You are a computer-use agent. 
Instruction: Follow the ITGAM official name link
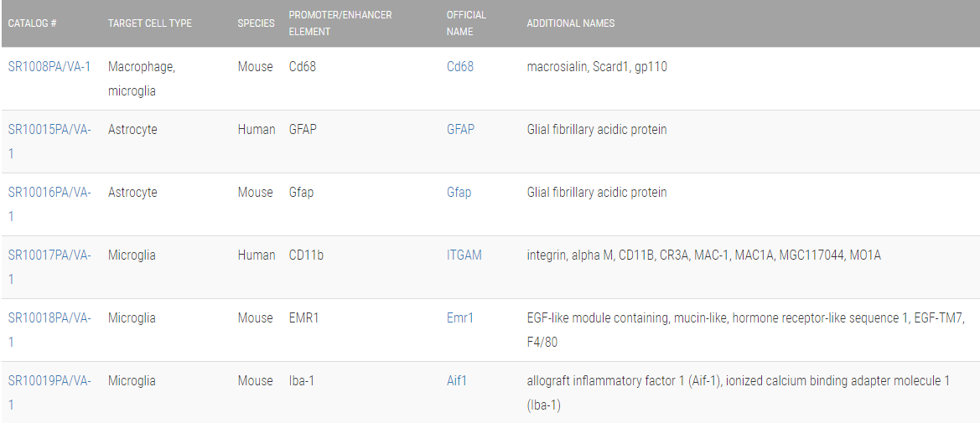(464, 255)
